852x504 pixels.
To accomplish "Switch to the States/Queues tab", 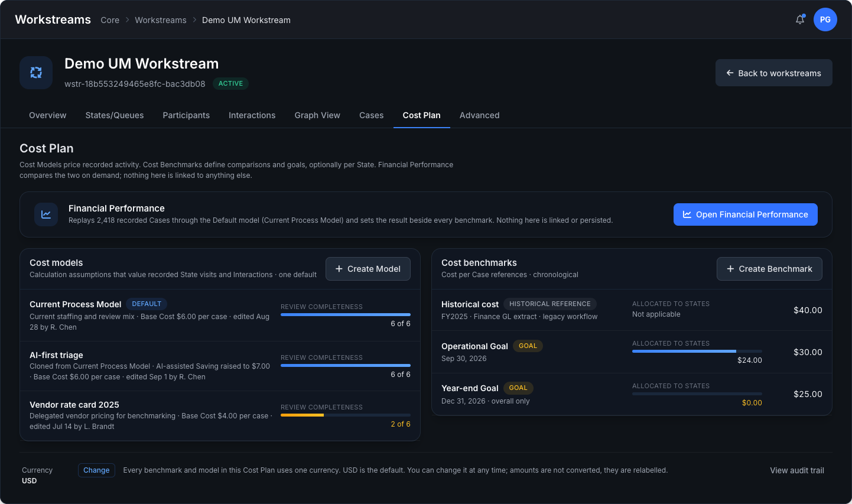I will point(115,115).
